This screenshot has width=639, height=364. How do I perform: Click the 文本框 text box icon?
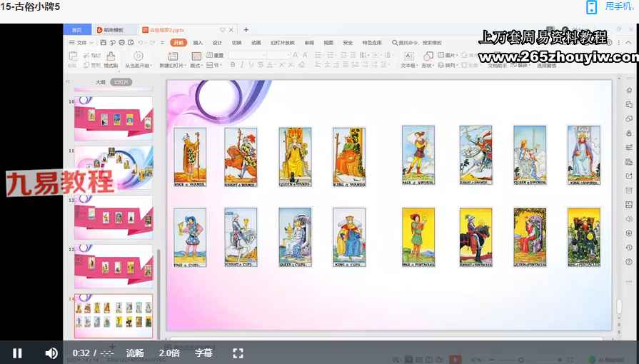pos(408,56)
